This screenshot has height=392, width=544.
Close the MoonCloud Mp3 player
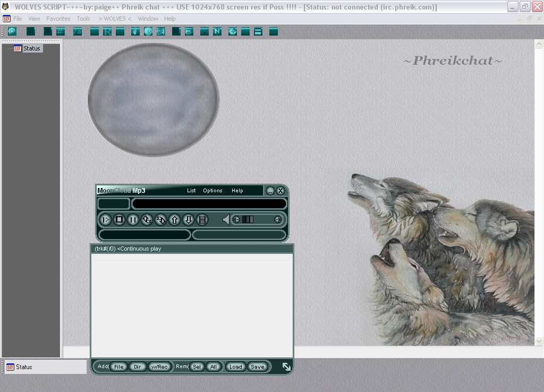point(280,191)
